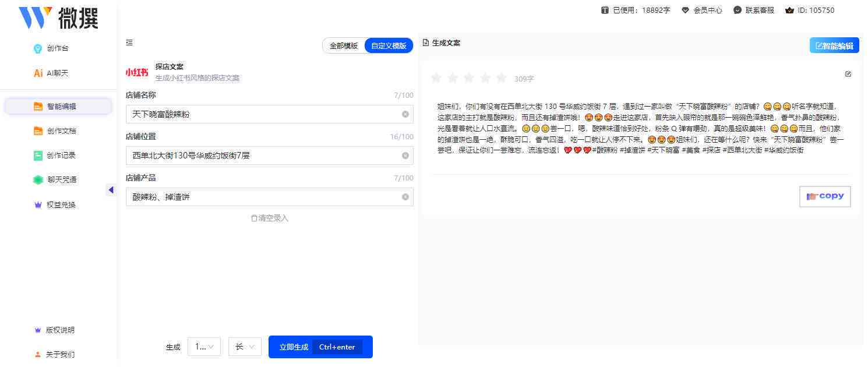
Task: Rate the result four stars
Action: pyautogui.click(x=485, y=77)
